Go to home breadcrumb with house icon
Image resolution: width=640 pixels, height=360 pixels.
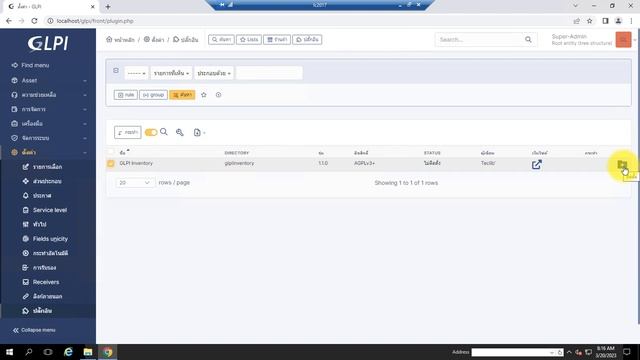pyautogui.click(x=120, y=40)
